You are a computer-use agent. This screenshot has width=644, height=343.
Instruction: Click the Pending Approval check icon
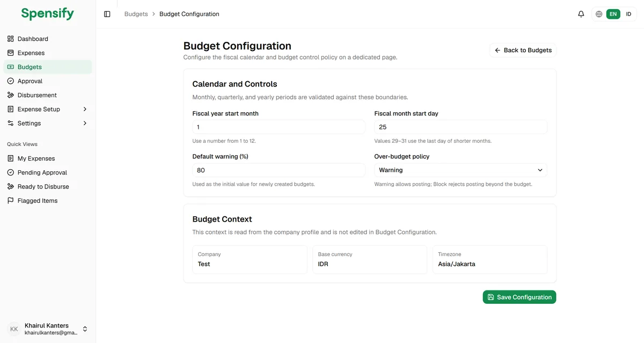[x=11, y=172]
